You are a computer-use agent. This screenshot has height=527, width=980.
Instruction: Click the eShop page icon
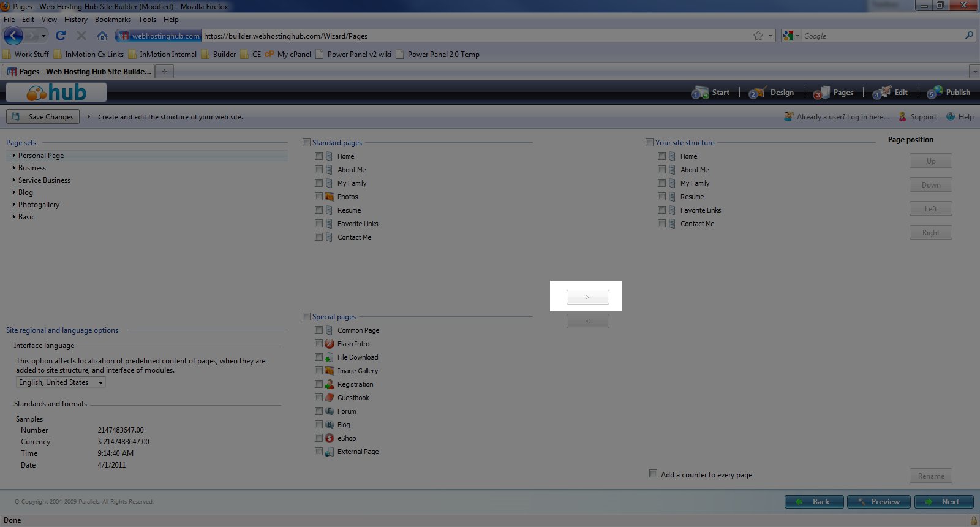point(330,438)
